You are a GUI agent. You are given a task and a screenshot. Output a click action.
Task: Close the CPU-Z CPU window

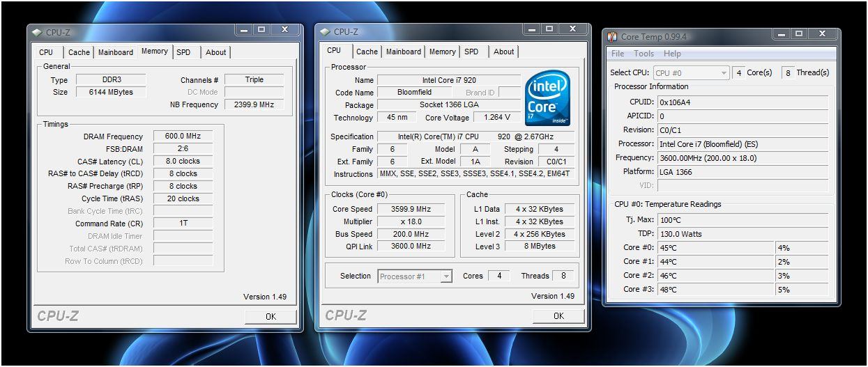click(x=572, y=29)
